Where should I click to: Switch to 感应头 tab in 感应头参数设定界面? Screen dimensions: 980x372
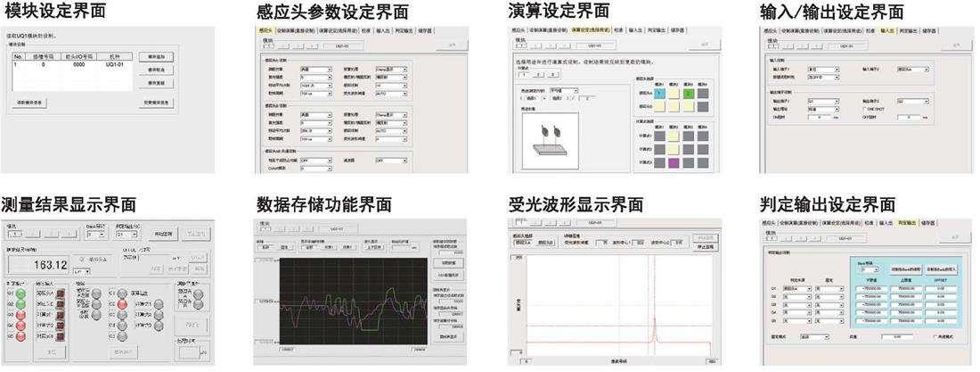tap(265, 30)
